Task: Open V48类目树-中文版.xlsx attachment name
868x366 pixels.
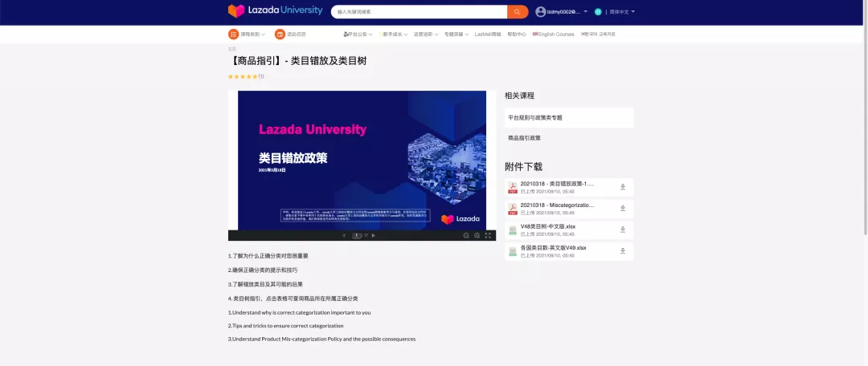Action: click(548, 226)
